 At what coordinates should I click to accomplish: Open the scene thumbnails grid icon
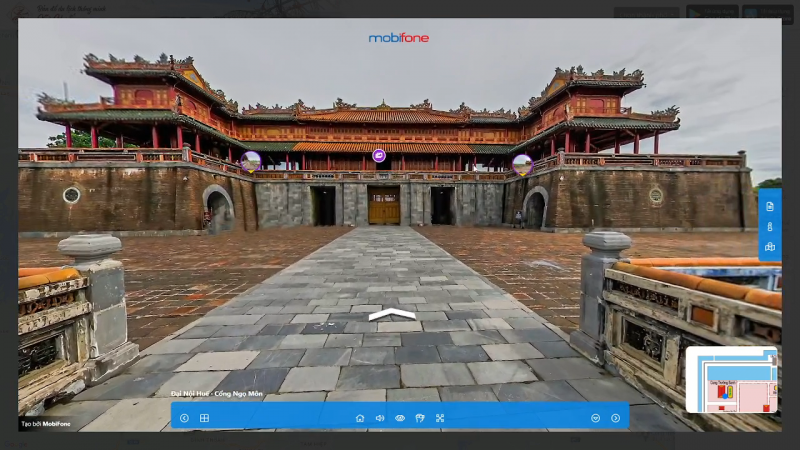[204, 418]
